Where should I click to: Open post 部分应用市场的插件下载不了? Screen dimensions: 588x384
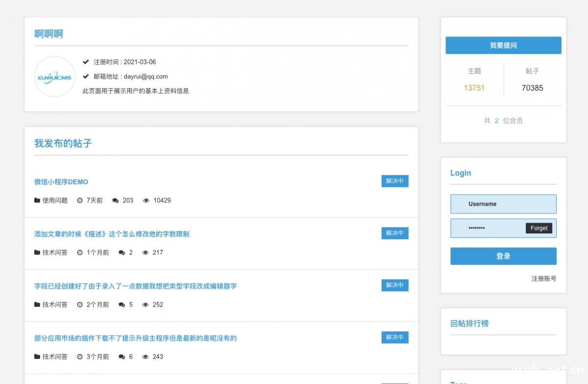[x=136, y=338]
